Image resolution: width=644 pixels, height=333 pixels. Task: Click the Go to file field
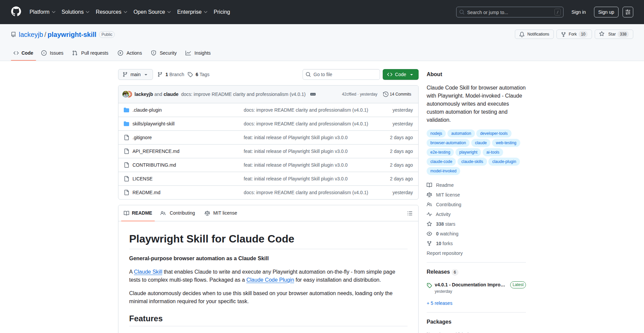(x=341, y=74)
